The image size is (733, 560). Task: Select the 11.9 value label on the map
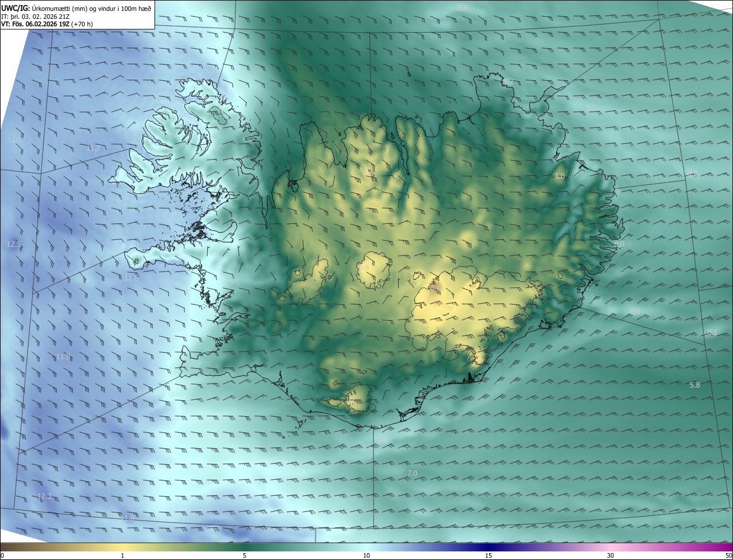[63, 357]
